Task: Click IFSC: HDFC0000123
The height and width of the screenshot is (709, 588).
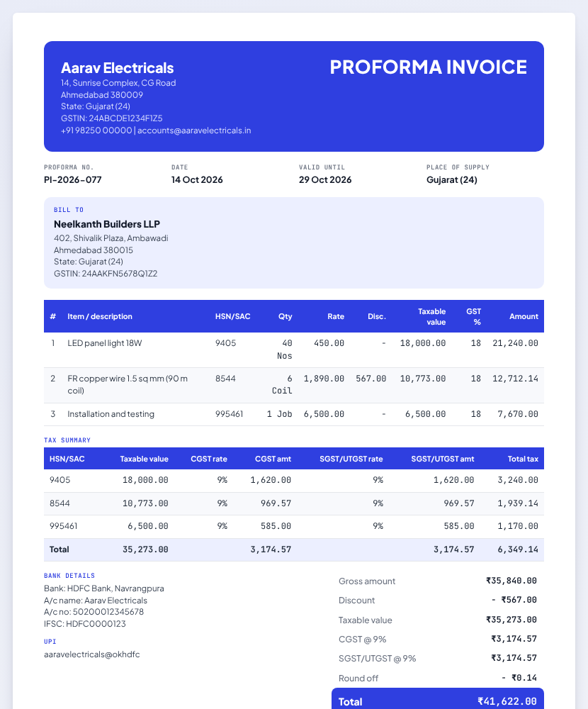Action: click(x=85, y=623)
